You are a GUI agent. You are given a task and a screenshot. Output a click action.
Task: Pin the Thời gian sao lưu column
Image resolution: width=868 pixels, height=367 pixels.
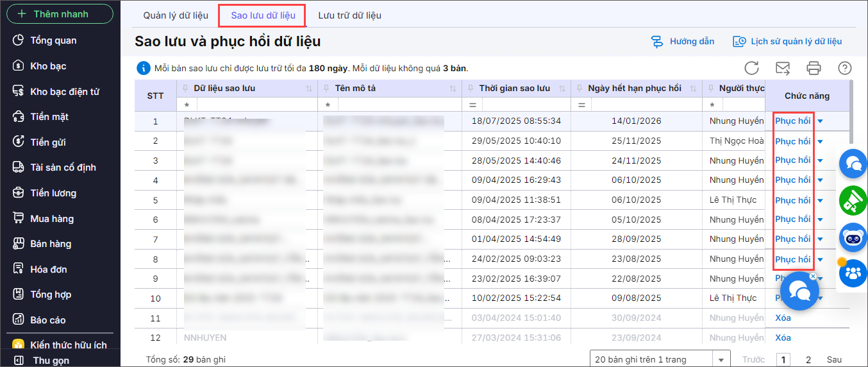(x=470, y=89)
